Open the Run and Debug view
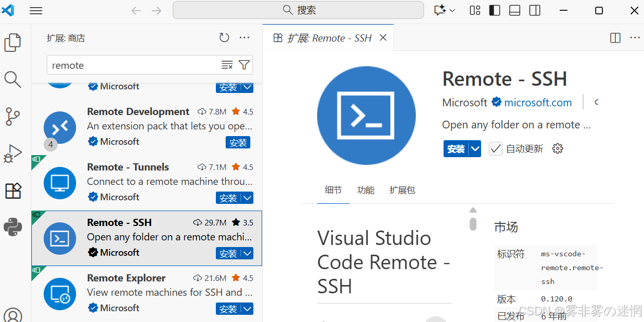Image resolution: width=644 pixels, height=322 pixels. (x=13, y=154)
